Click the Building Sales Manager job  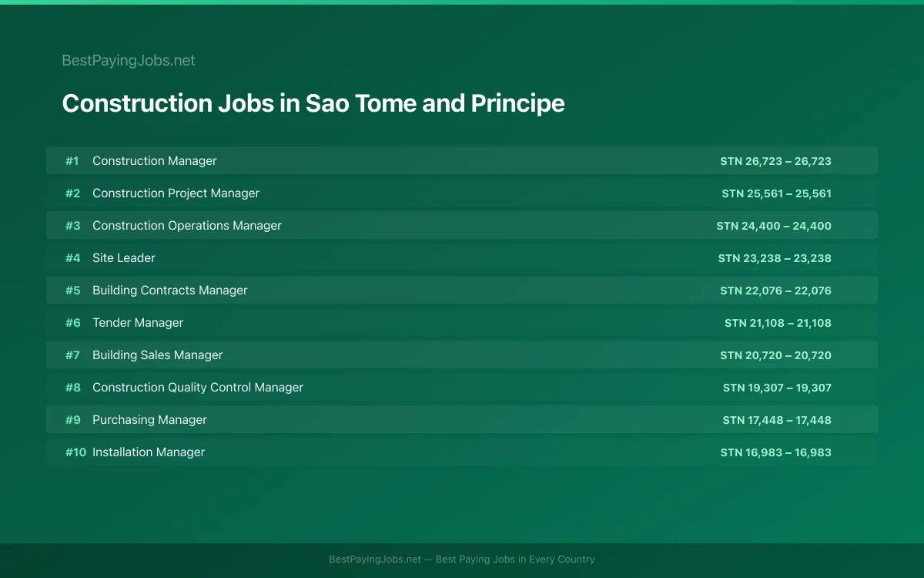tap(158, 355)
